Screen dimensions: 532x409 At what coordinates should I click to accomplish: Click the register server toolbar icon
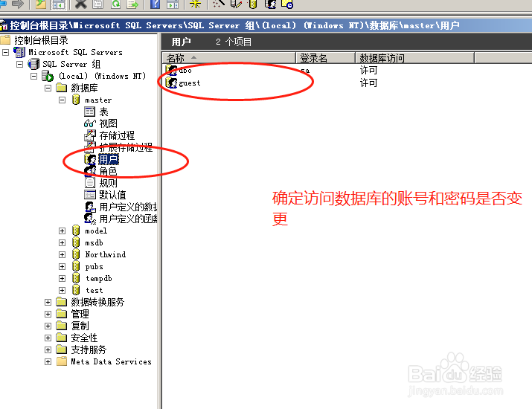[236, 4]
